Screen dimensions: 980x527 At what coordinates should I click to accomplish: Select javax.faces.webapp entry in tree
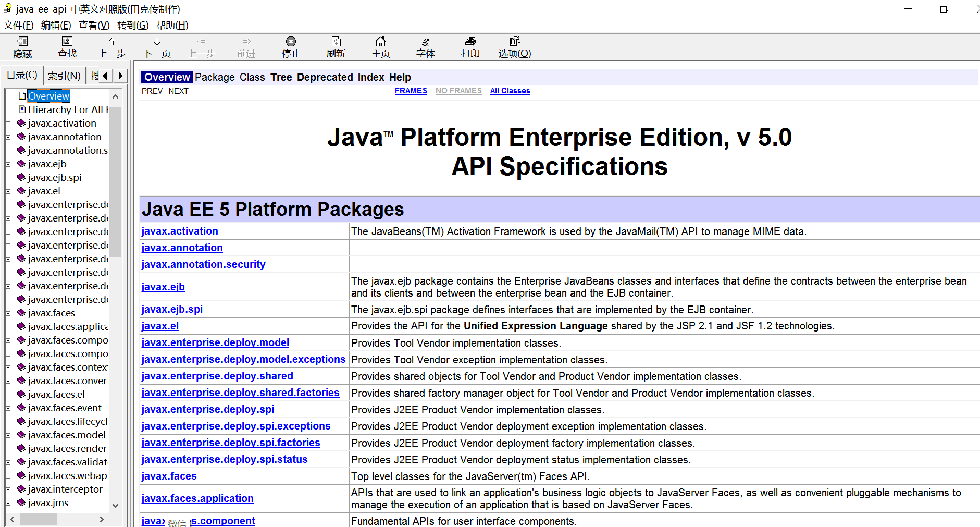point(68,475)
